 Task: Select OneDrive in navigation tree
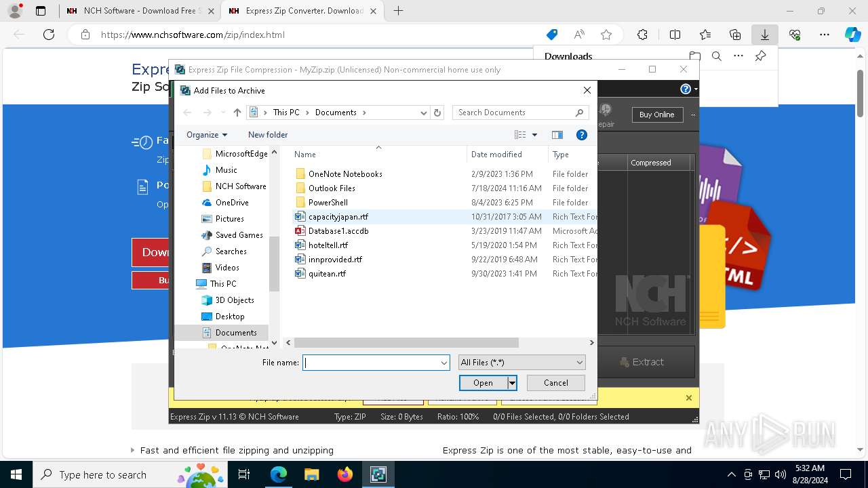(225, 203)
